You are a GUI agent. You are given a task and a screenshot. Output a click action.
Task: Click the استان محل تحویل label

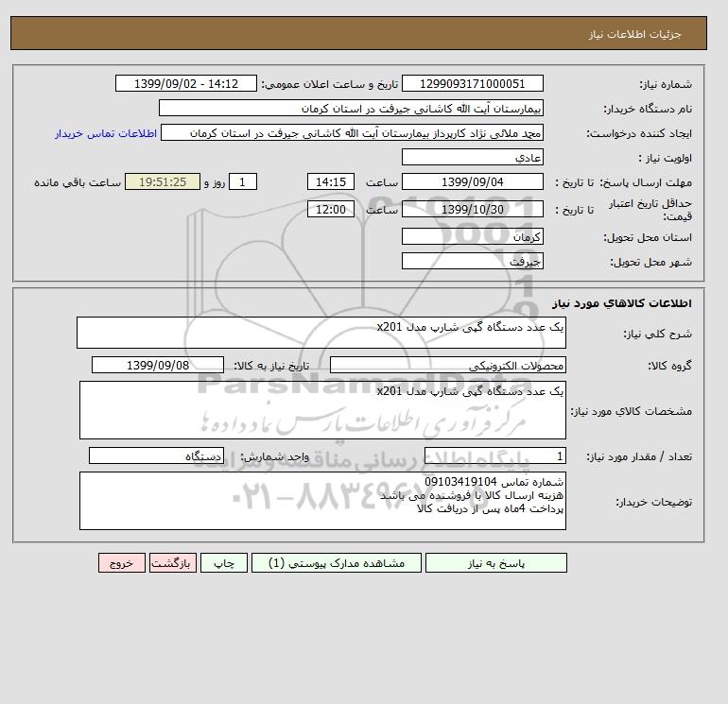[648, 237]
